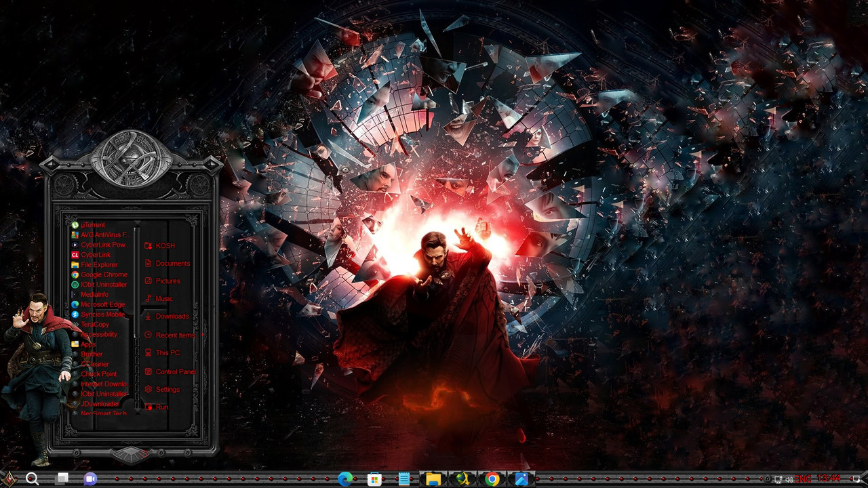
Task: Open the green-yellow app icon on the taskbar
Action: (x=463, y=479)
